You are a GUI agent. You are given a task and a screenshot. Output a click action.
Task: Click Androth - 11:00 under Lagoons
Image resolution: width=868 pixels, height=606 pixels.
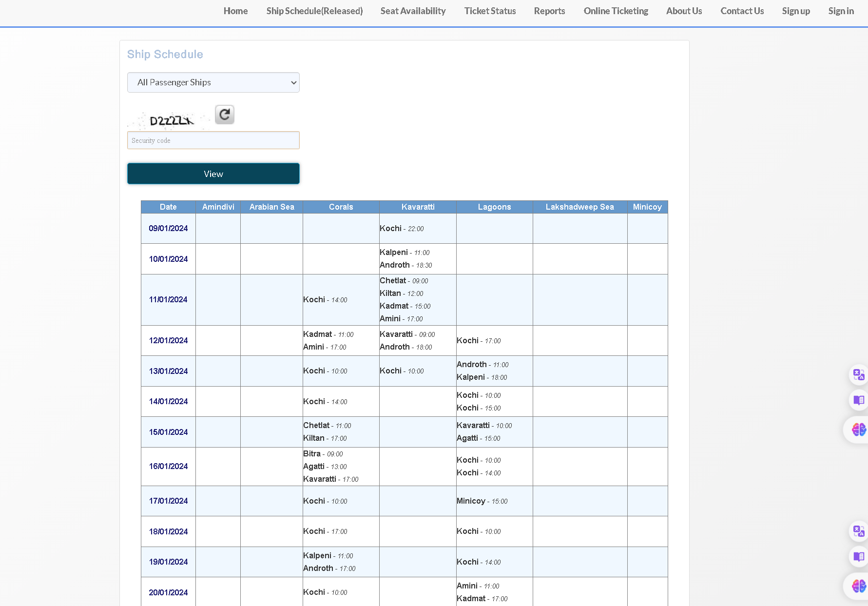[482, 364]
